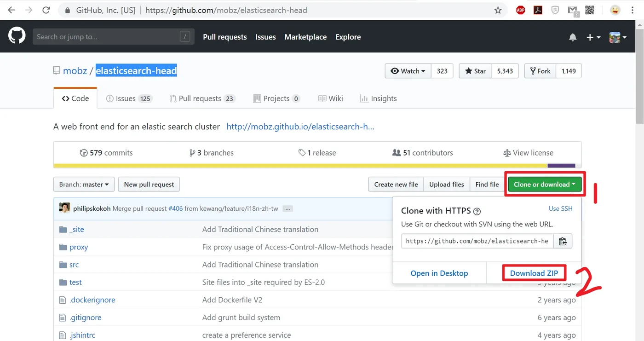Open the QR code extension icon
Image resolution: width=644 pixels, height=341 pixels.
[590, 10]
